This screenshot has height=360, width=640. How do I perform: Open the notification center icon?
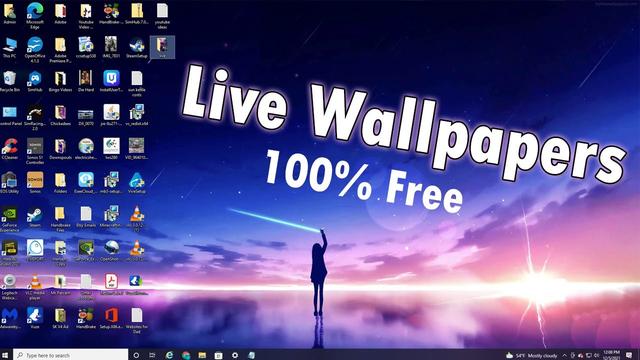(x=629, y=356)
